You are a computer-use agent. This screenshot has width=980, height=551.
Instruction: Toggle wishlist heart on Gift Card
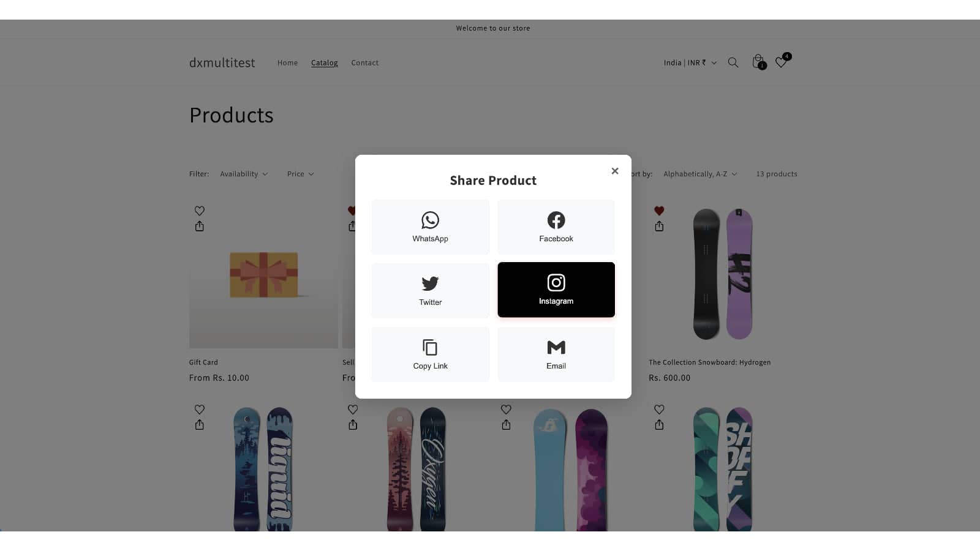tap(200, 211)
